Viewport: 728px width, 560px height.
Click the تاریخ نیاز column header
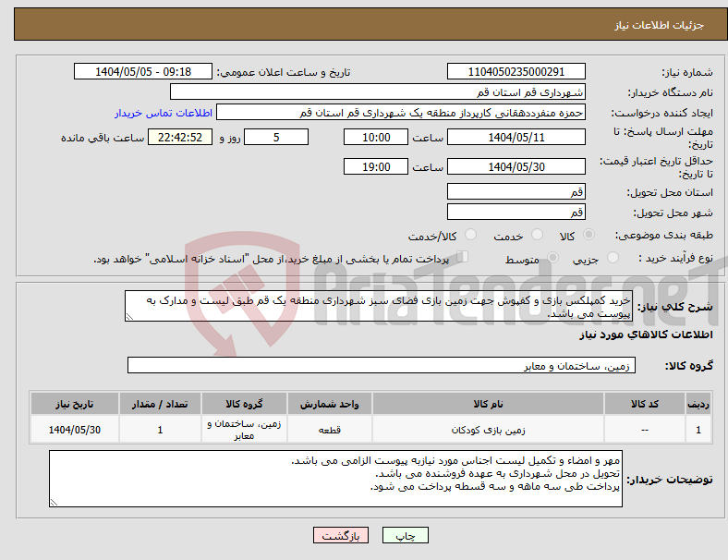tap(75, 404)
